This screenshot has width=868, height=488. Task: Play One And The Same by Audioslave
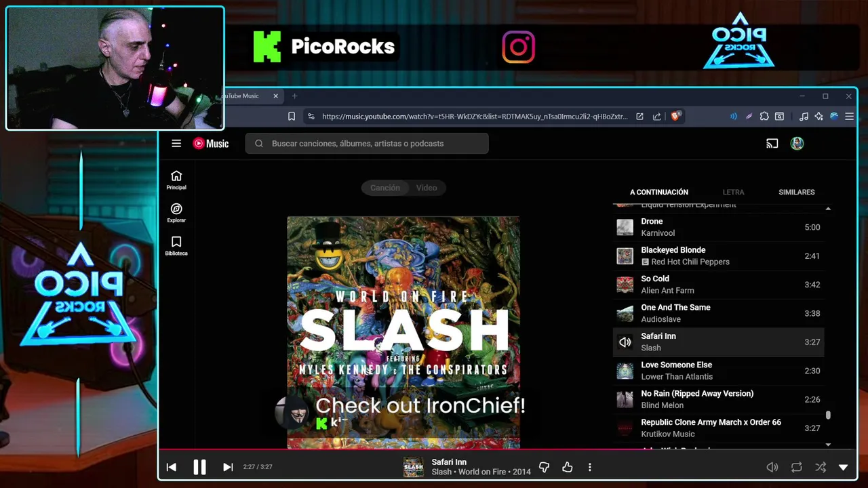718,313
